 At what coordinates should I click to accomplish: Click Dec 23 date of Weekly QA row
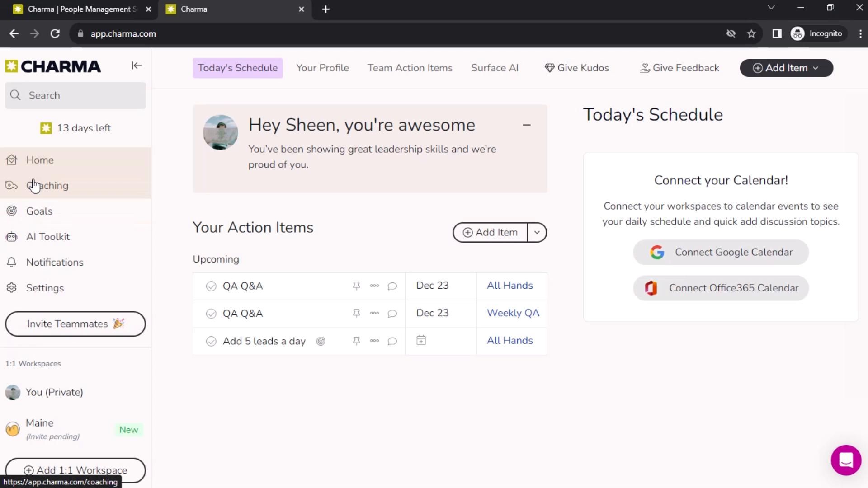[432, 314]
